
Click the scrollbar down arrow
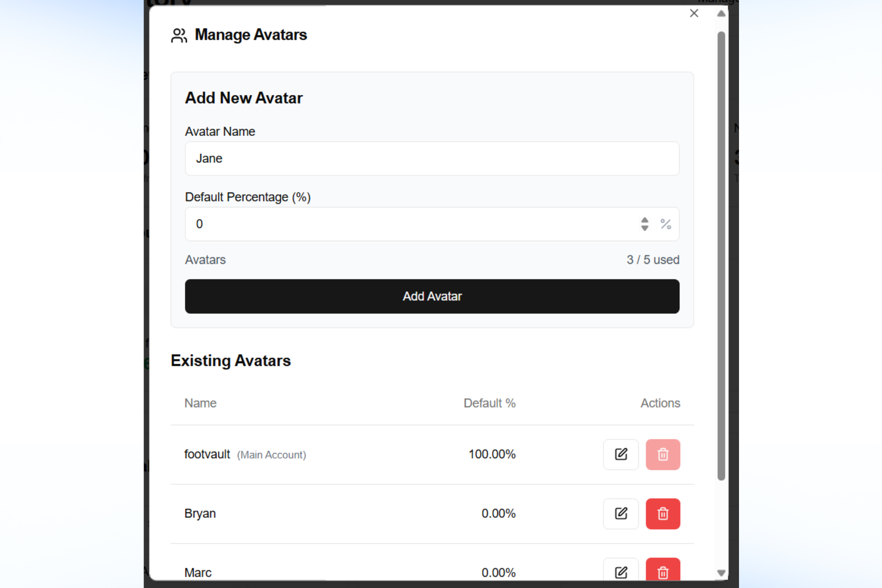pyautogui.click(x=721, y=573)
